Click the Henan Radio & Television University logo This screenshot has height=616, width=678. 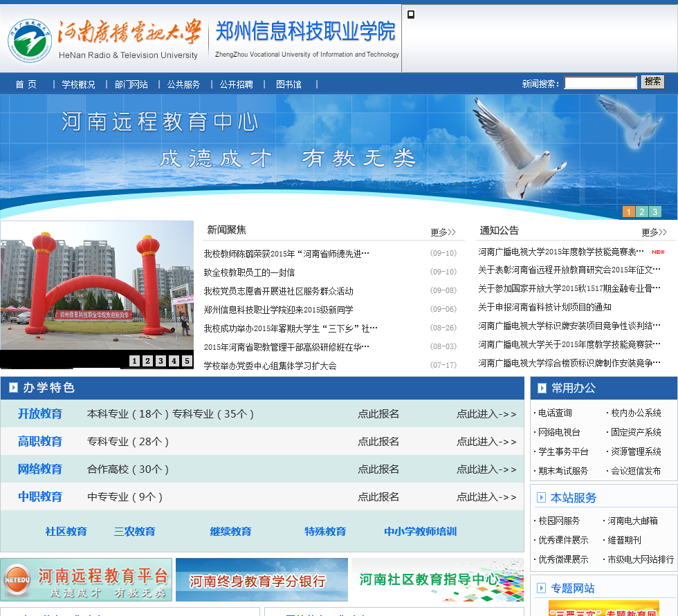pyautogui.click(x=30, y=40)
